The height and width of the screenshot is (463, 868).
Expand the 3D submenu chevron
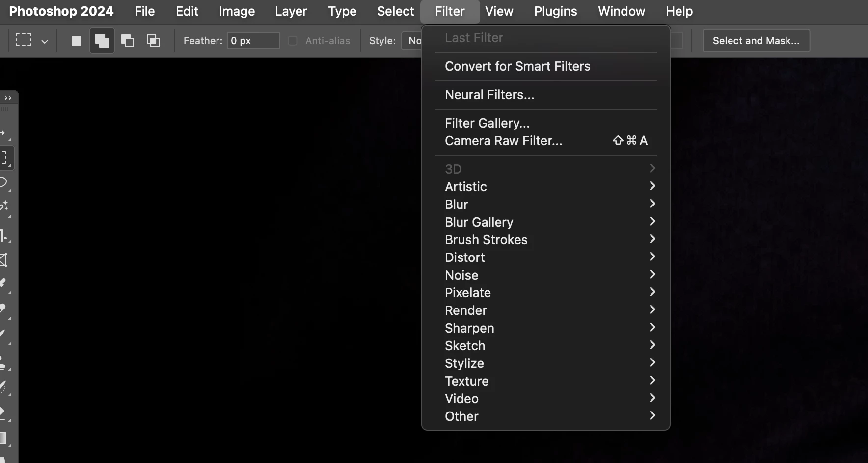pyautogui.click(x=652, y=169)
